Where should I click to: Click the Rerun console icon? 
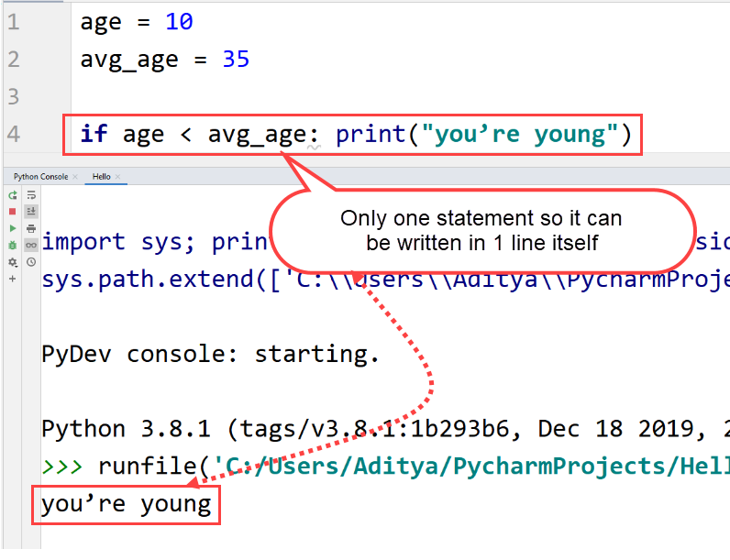point(13,195)
